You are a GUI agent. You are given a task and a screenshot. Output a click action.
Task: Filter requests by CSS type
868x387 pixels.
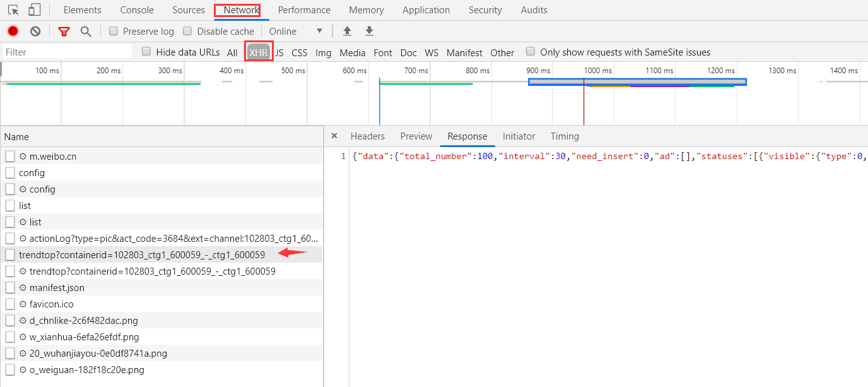[x=300, y=52]
